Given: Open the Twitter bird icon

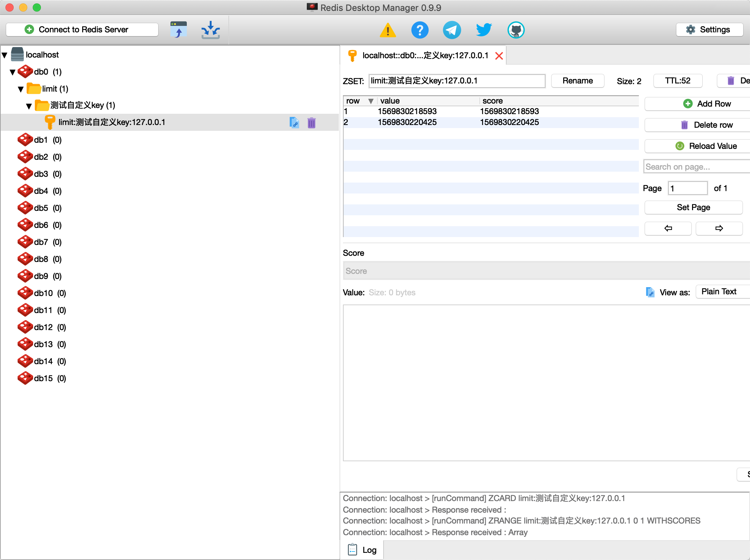Looking at the screenshot, I should tap(484, 30).
